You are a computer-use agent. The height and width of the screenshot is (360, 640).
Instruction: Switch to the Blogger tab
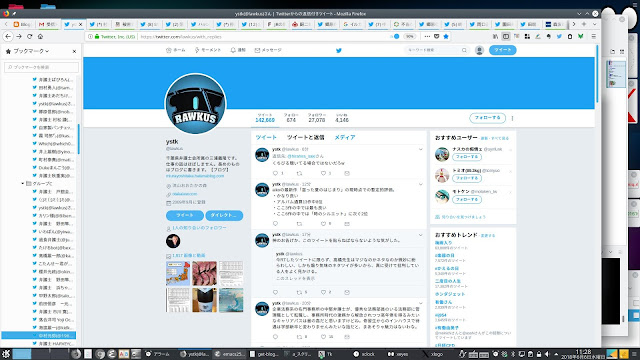tap(23, 24)
